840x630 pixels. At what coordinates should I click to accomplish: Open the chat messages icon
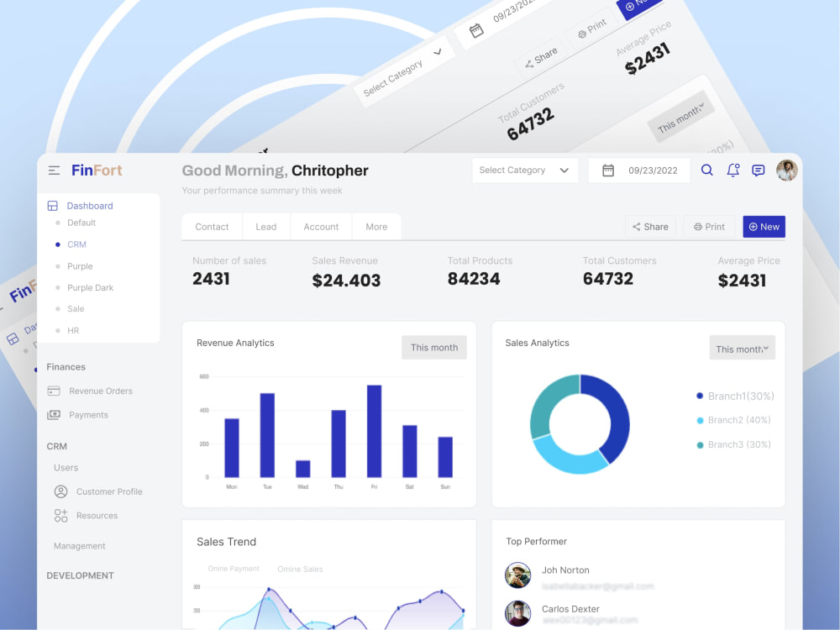(x=758, y=171)
